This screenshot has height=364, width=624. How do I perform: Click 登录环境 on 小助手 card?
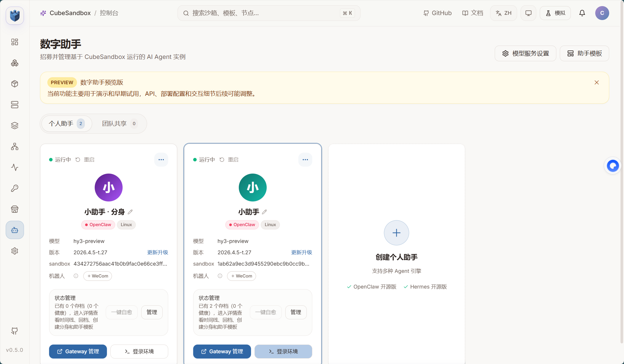[x=283, y=352]
